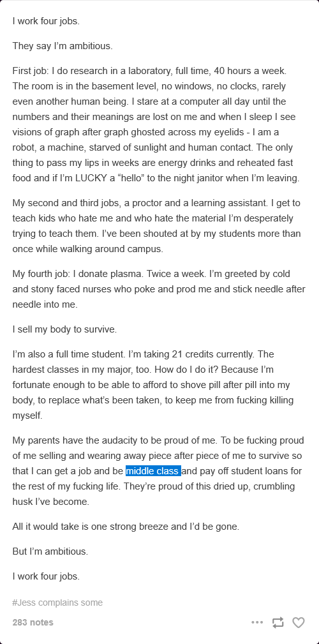Open the three-dots more options menu
The image size is (319, 644).
[x=257, y=623]
